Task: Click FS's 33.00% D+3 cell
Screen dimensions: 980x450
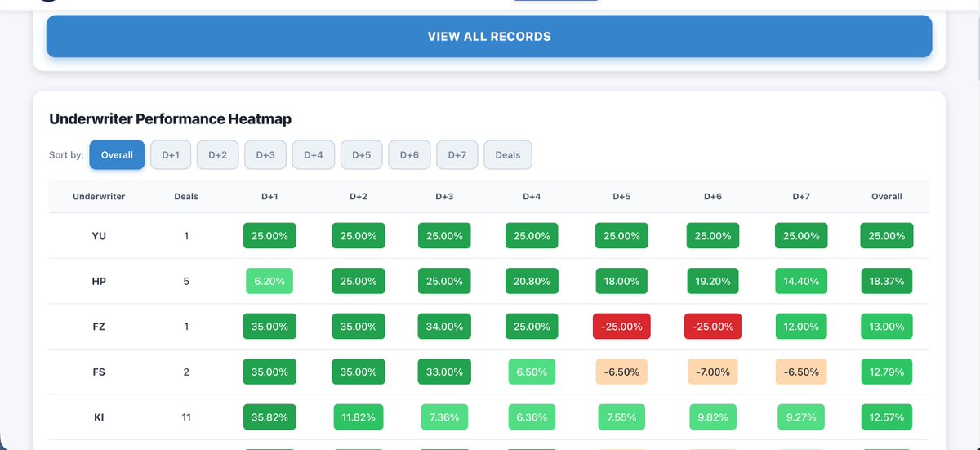Action: click(x=444, y=372)
